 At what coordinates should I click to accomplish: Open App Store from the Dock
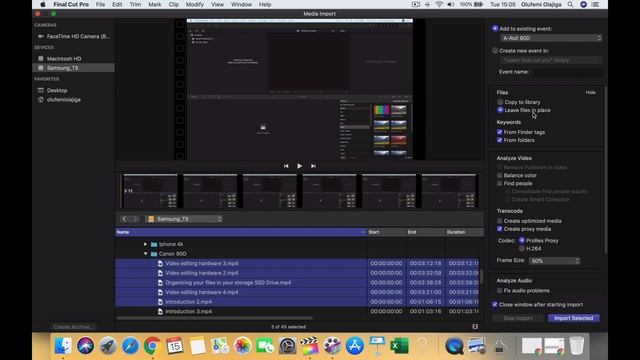pyautogui.click(x=355, y=346)
